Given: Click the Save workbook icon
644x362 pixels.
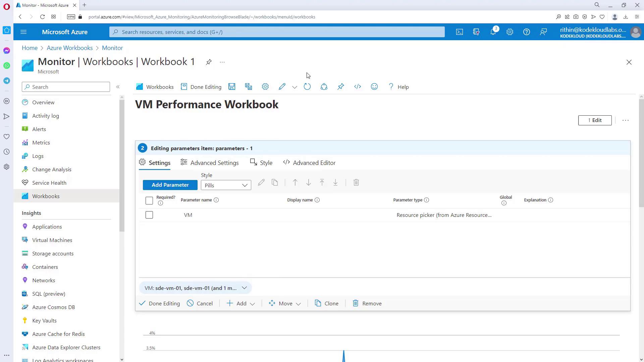Looking at the screenshot, I should pos(232,87).
